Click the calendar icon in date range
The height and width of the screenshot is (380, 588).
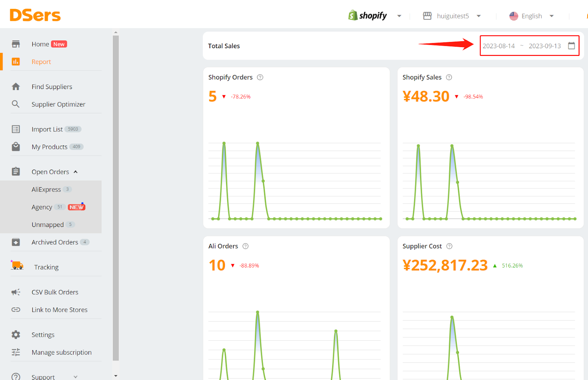tap(571, 46)
